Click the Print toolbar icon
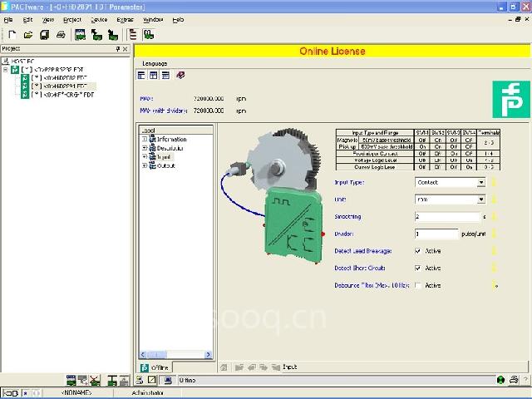Image resolution: width=532 pixels, height=399 pixels. point(60,35)
